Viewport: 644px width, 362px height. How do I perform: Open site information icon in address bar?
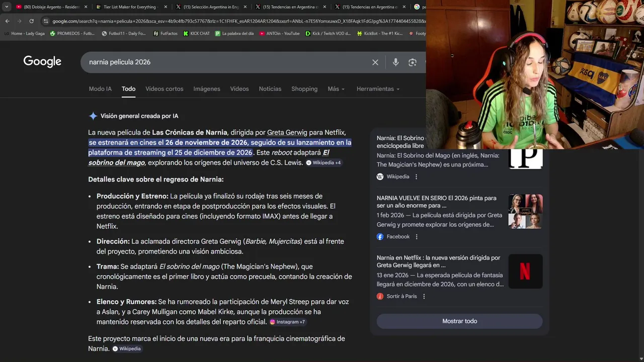click(x=46, y=21)
